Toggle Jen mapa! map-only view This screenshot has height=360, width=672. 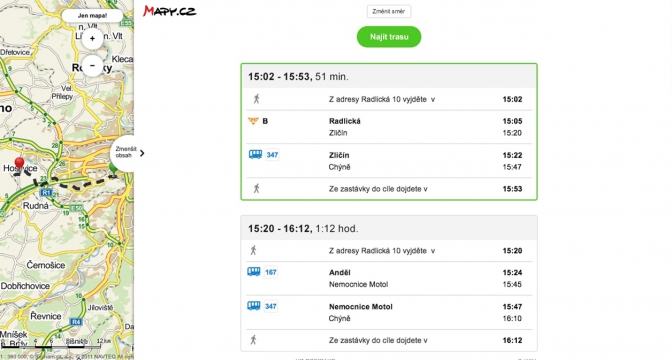point(93,15)
